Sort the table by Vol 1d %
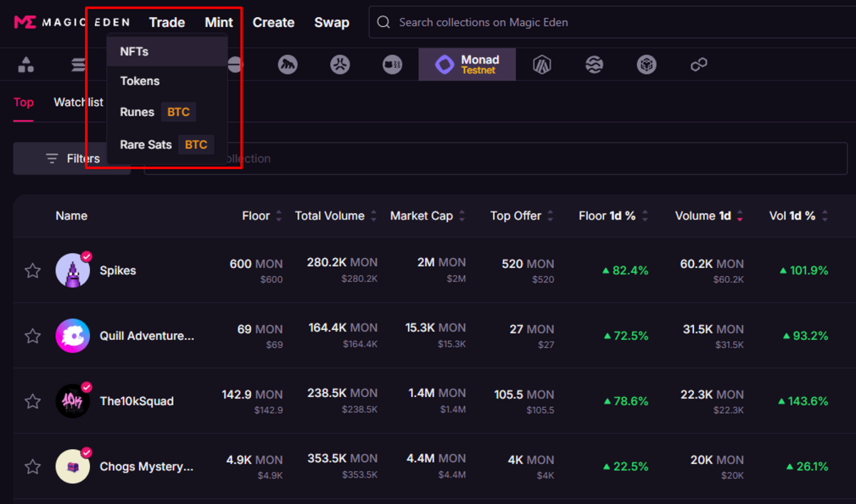This screenshot has height=504, width=856. pyautogui.click(x=799, y=216)
